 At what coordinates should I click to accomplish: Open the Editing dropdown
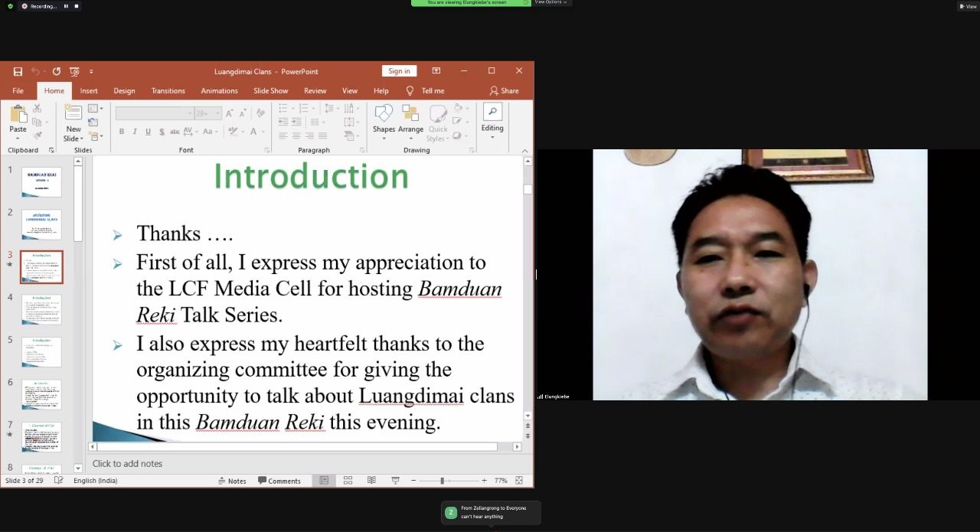[492, 120]
